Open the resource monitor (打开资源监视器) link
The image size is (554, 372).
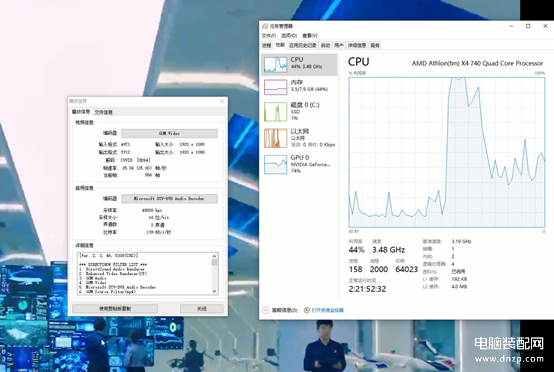[x=327, y=310]
